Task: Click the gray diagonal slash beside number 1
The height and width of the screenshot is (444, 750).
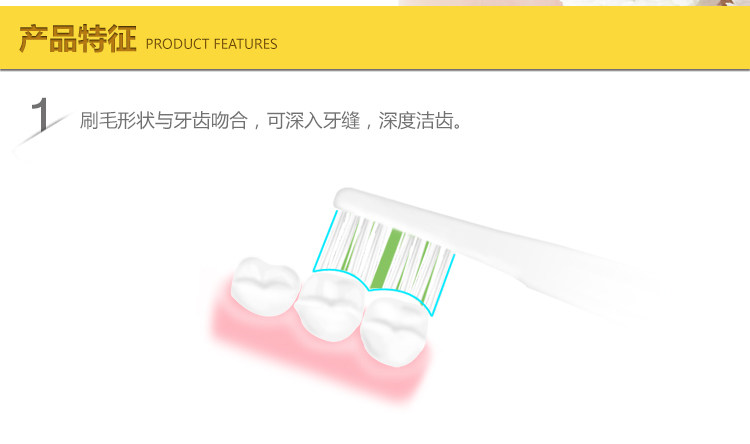Action: (x=42, y=130)
